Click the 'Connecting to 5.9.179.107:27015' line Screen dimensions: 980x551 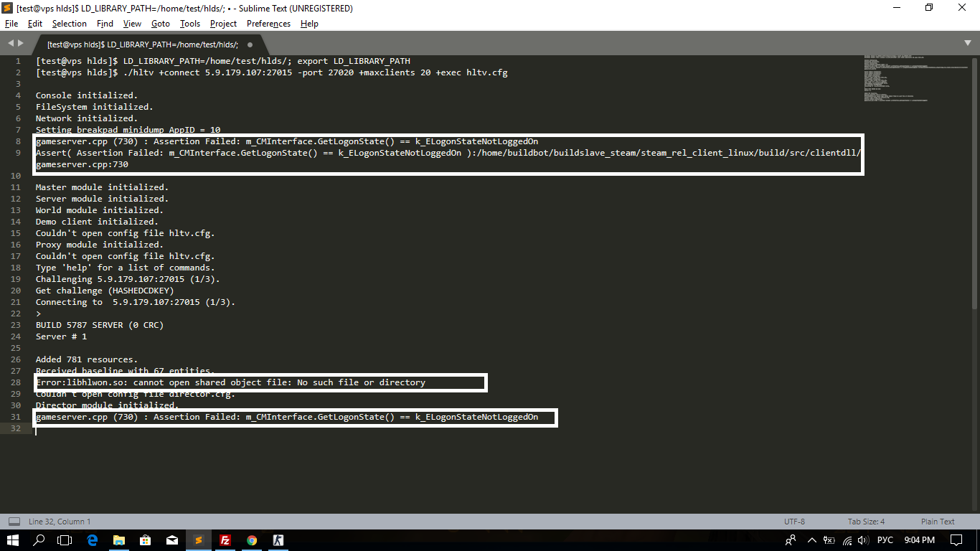[136, 302]
